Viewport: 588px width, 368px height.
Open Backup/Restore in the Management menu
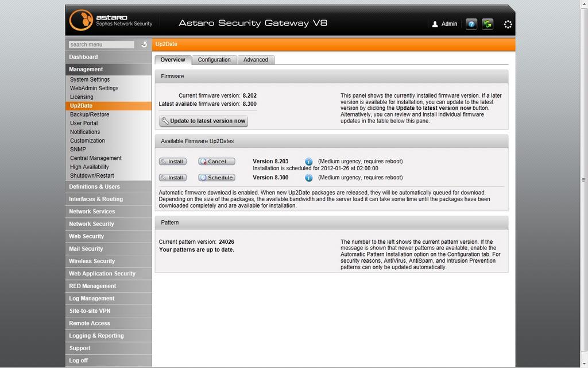tap(90, 114)
